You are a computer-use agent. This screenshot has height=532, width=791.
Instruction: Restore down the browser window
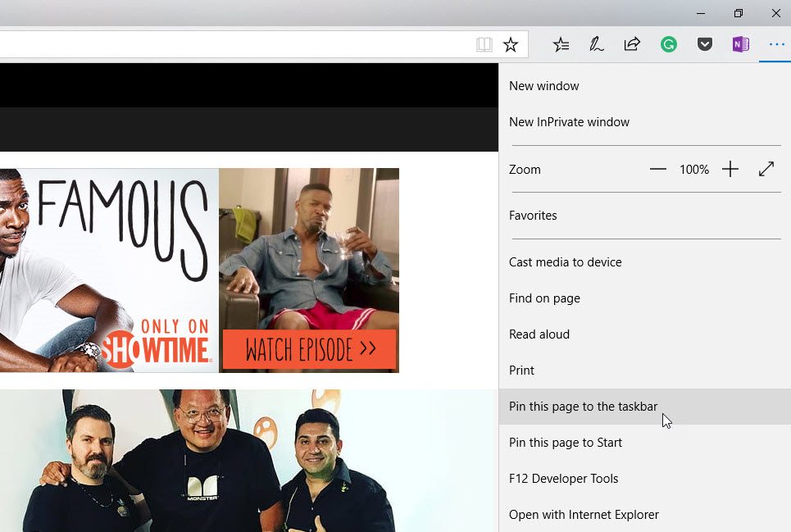pos(738,14)
